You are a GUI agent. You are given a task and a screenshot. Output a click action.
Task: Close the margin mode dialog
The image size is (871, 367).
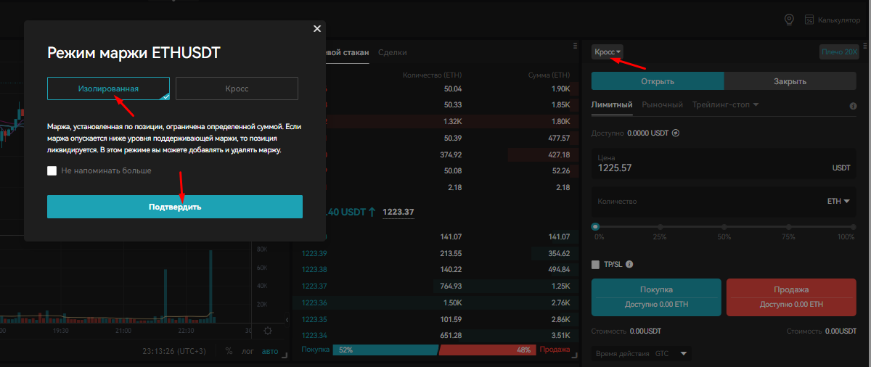pyautogui.click(x=317, y=29)
